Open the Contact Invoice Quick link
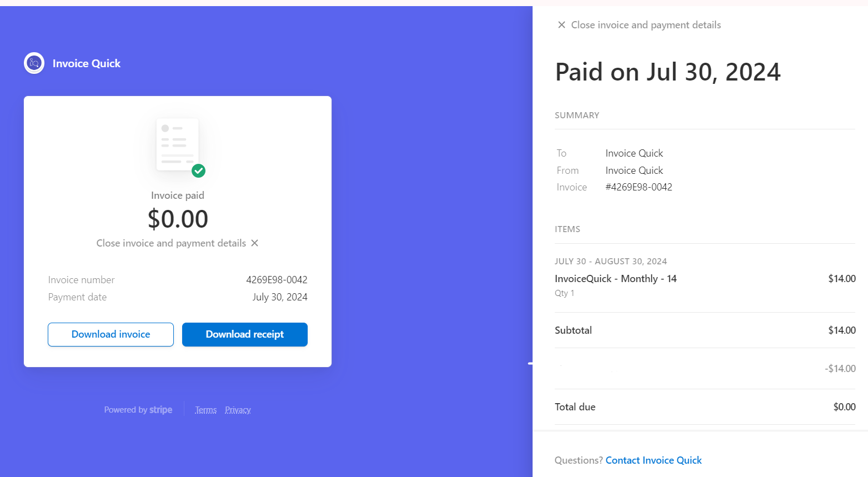The width and height of the screenshot is (868, 477). coord(654,460)
